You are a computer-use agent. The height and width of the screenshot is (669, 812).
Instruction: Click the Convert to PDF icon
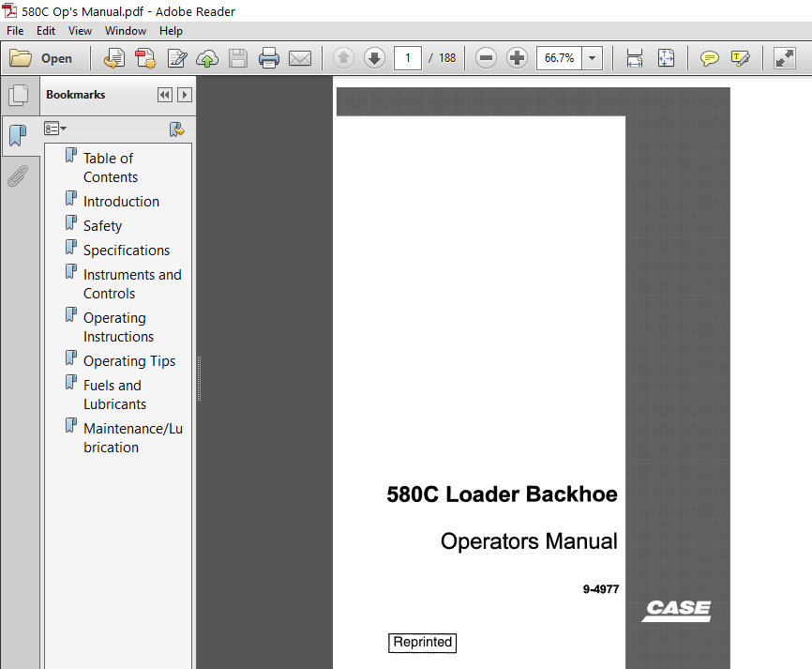point(145,58)
